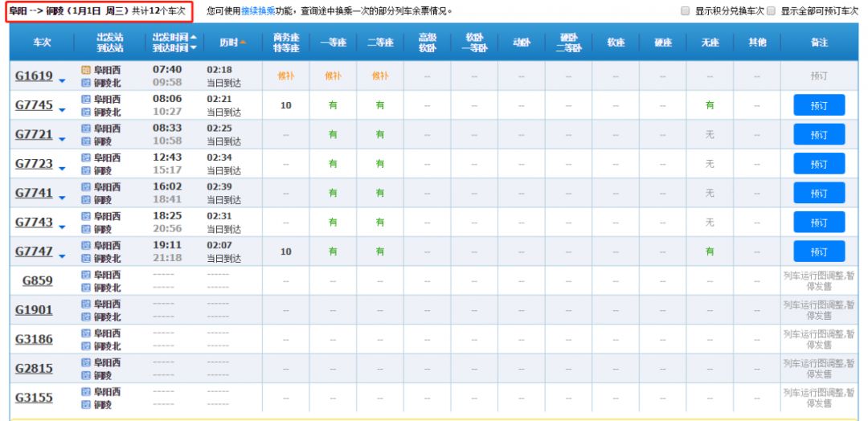Click the 备注 column header

coord(819,42)
